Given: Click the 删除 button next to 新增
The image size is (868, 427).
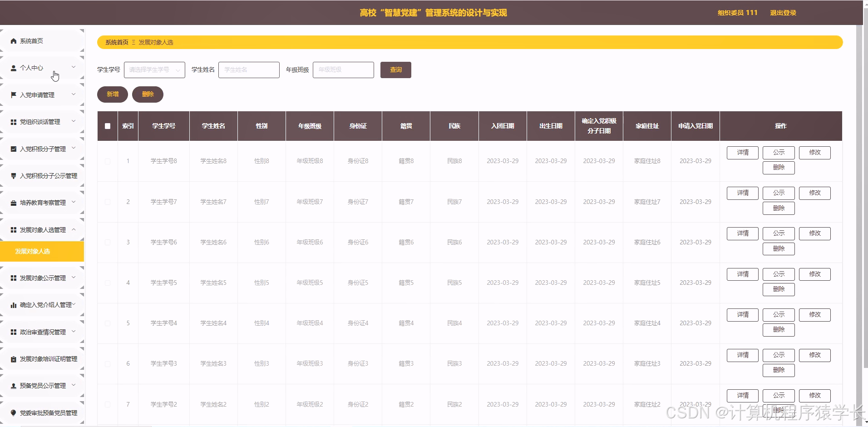Looking at the screenshot, I should pyautogui.click(x=148, y=94).
